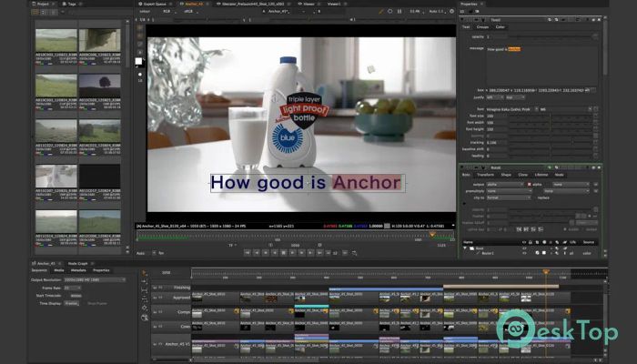Click the pause updates icon in viewer toolbar
Viewport: 637px width, 364px height.
[x=399, y=11]
